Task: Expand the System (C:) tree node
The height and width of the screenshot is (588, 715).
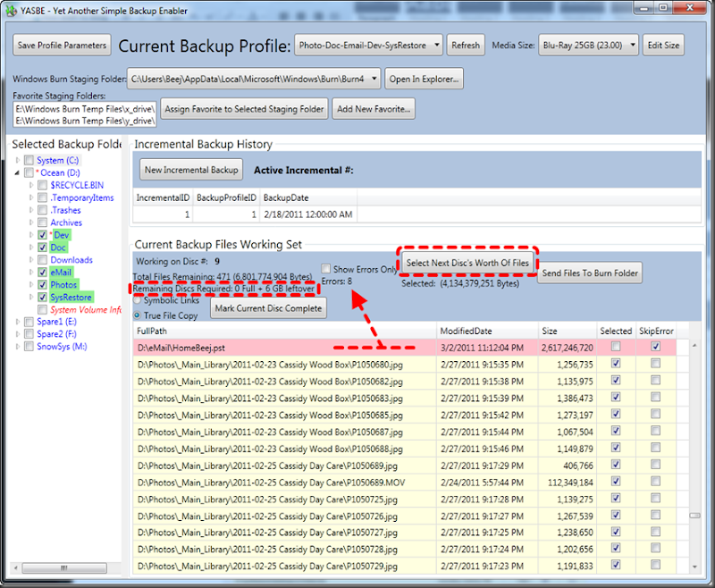Action: (20, 160)
